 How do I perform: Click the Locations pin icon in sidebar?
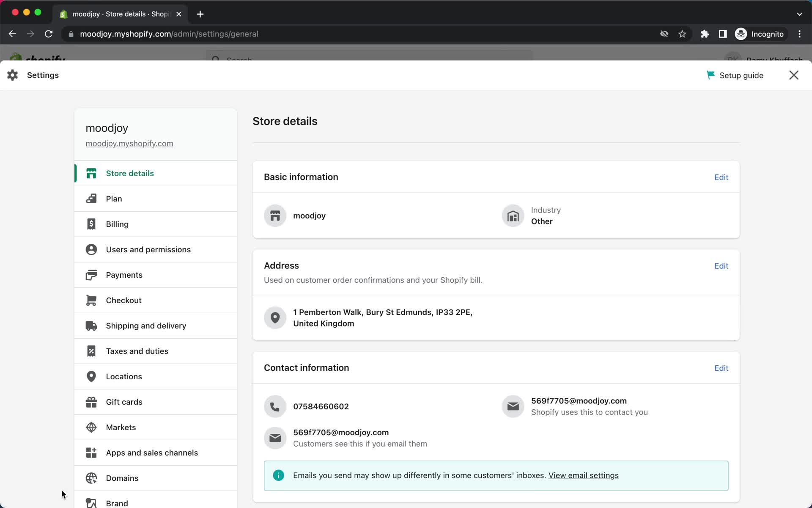[91, 376]
